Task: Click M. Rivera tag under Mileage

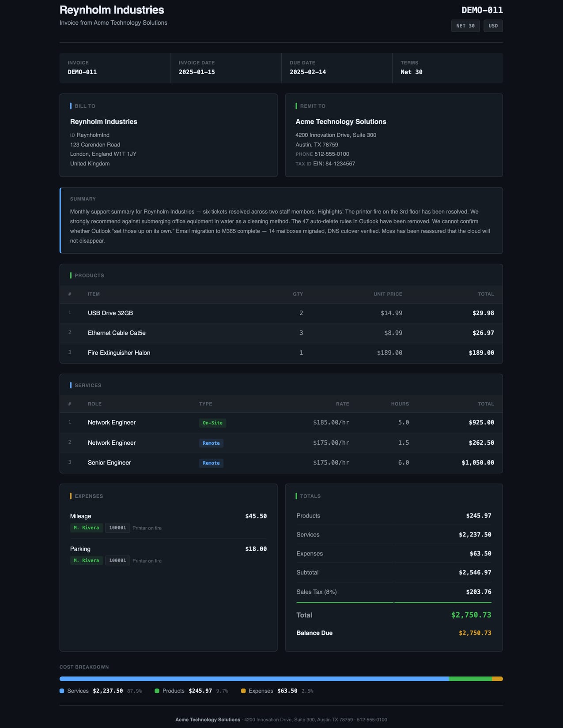Action: 86,528
